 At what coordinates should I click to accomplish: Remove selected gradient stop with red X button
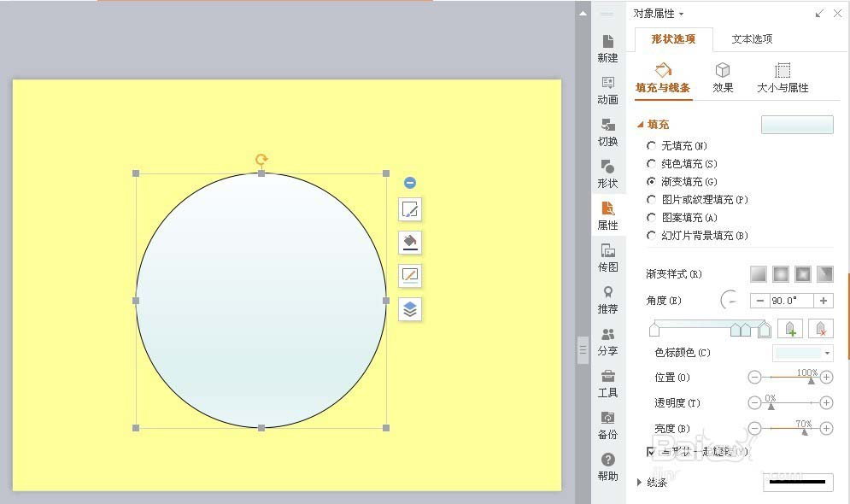click(x=820, y=328)
